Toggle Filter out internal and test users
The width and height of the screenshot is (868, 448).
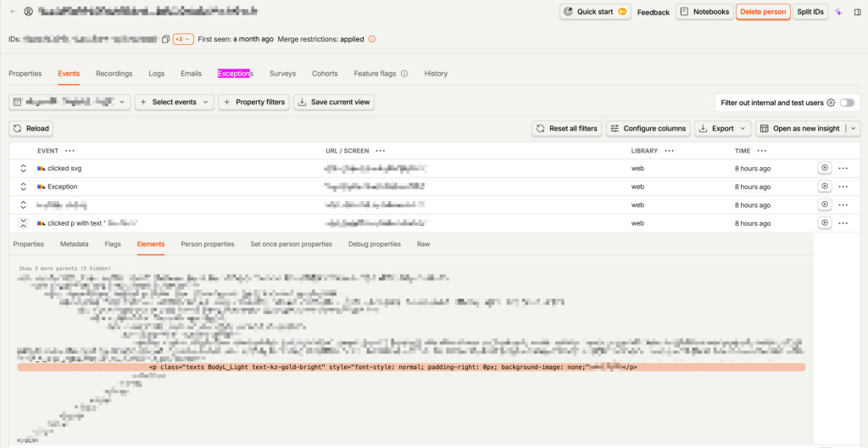coord(847,103)
